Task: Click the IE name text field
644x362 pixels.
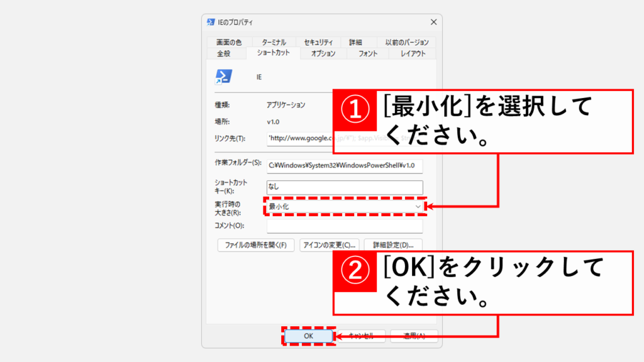Action: [259, 77]
